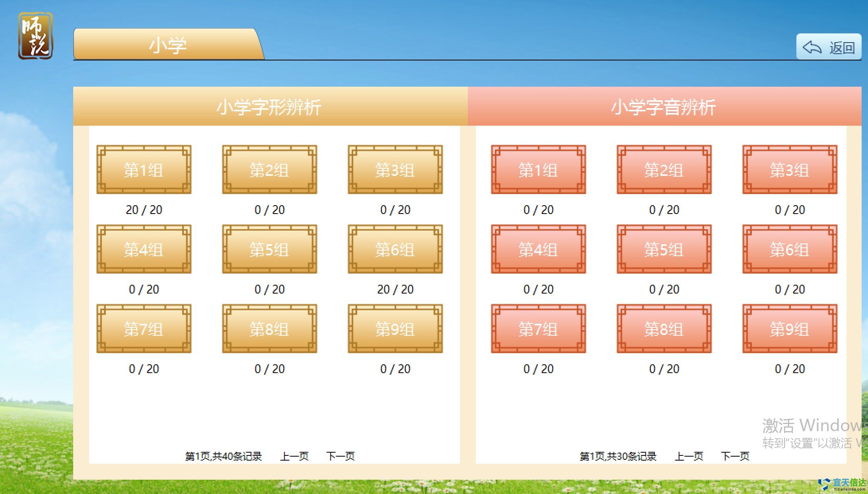
Task: Go to 上一页 in 字音辨析 pagination
Action: coord(689,456)
